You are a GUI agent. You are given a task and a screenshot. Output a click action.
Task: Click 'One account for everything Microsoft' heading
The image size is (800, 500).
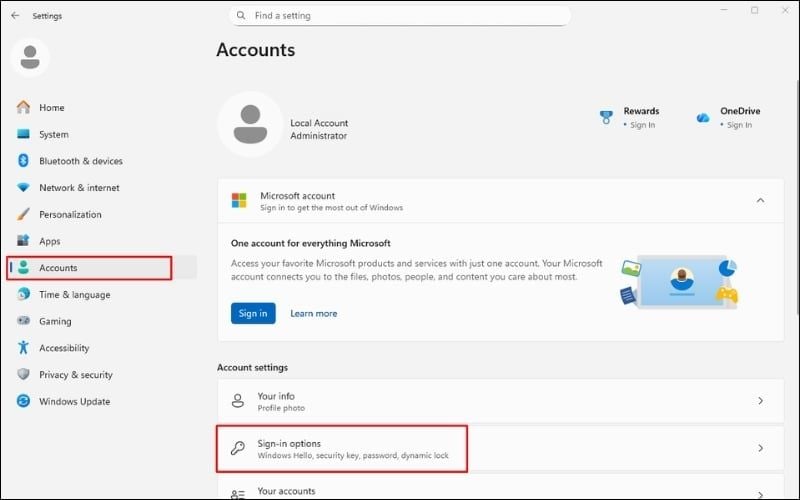tap(311, 243)
